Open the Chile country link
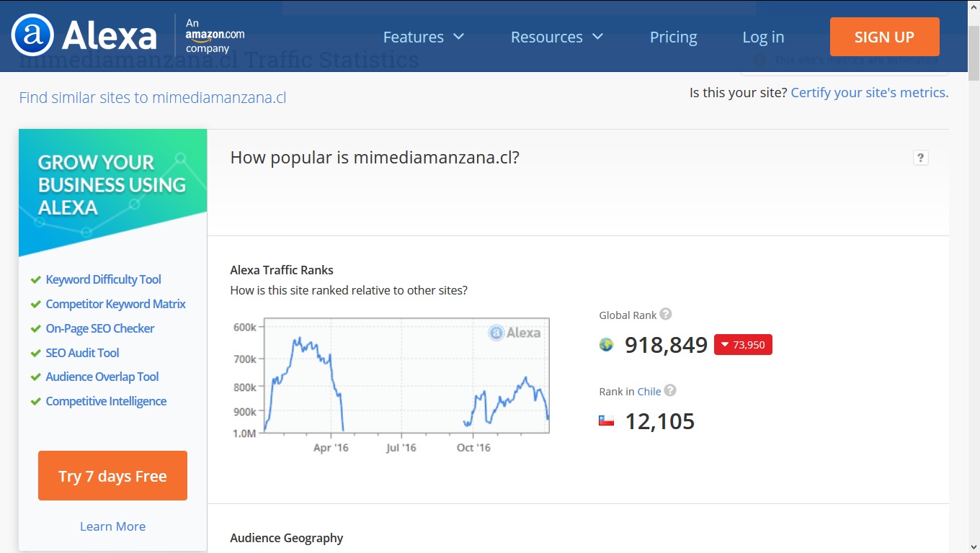This screenshot has width=980, height=553. coord(649,391)
